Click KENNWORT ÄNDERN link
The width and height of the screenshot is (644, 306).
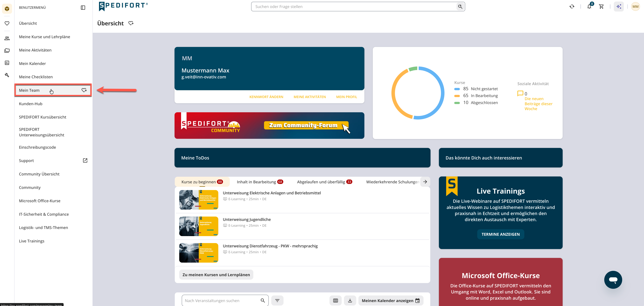coord(266,97)
